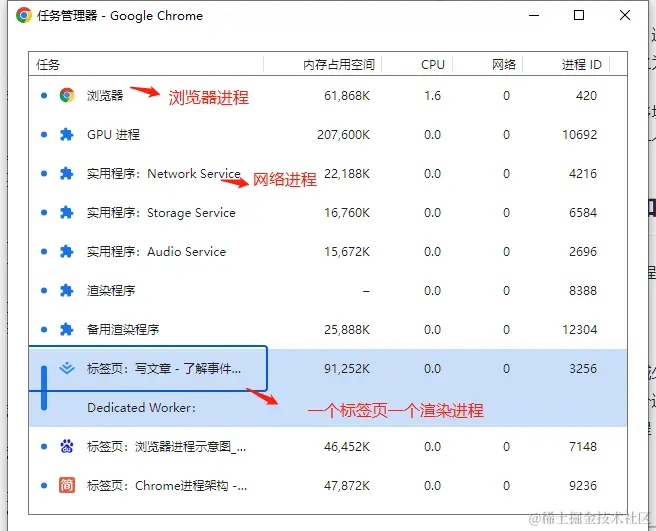The width and height of the screenshot is (656, 531).
Task: Click memory value 207,600K
Action: [x=343, y=135]
